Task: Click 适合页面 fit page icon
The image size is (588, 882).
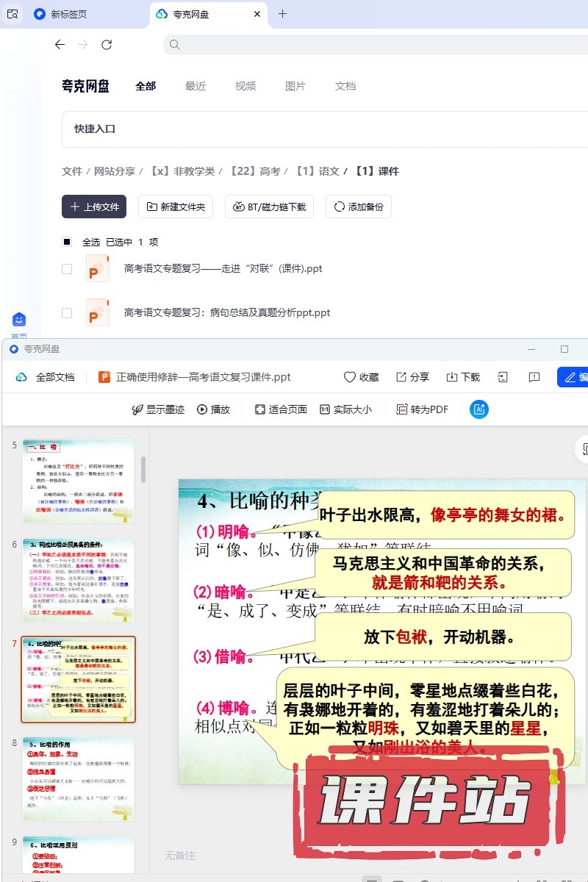Action: point(260,409)
